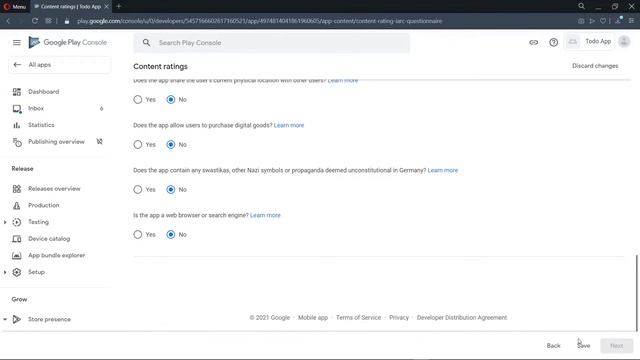640x360 pixels.
Task: Click the All apps back arrow
Action: tap(17, 64)
